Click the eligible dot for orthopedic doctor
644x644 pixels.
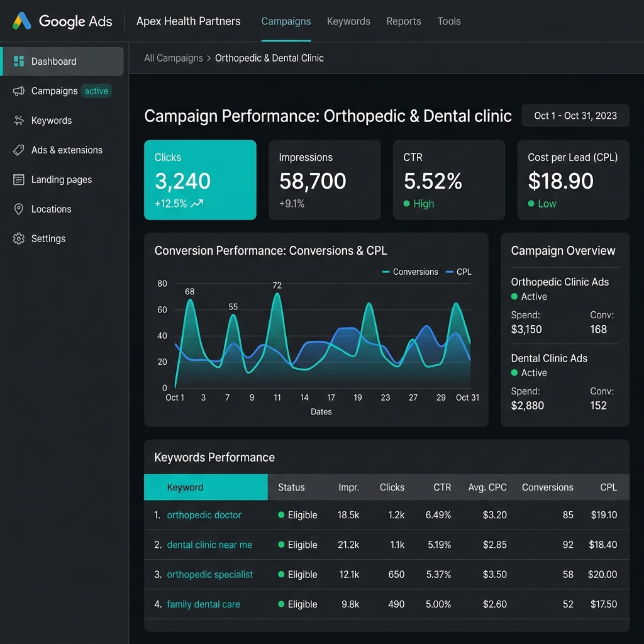pos(281,514)
